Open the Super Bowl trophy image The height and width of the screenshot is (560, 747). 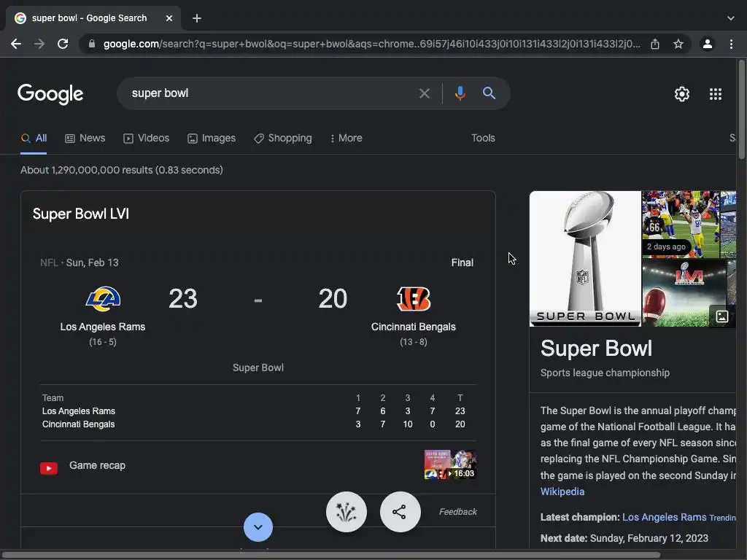tap(585, 259)
